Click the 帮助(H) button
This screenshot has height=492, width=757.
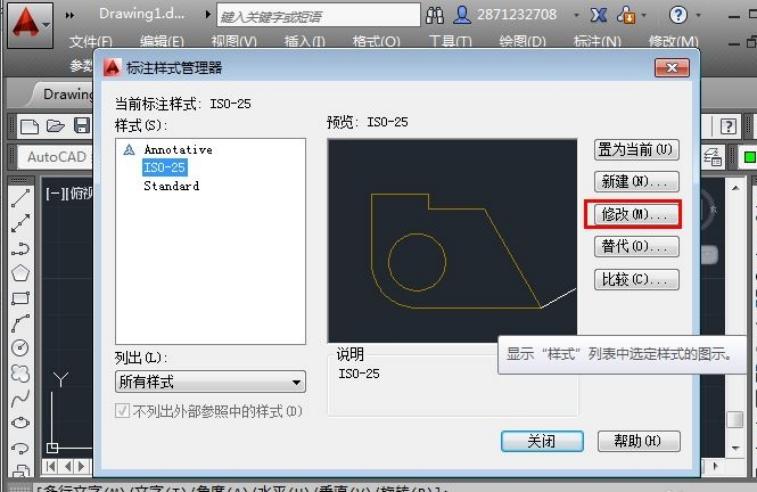point(639,441)
